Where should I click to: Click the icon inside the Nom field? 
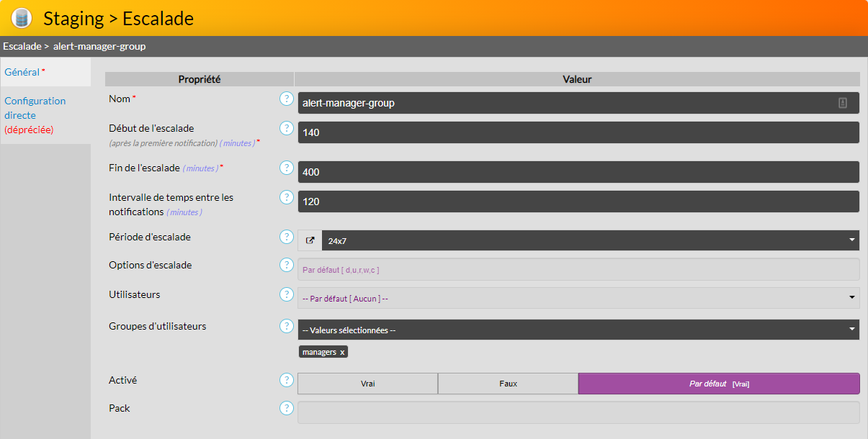tap(842, 103)
